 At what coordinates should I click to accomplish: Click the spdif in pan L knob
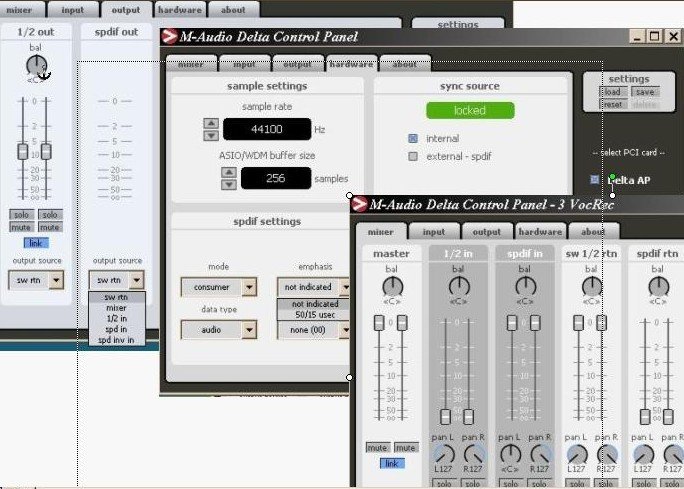coord(510,455)
